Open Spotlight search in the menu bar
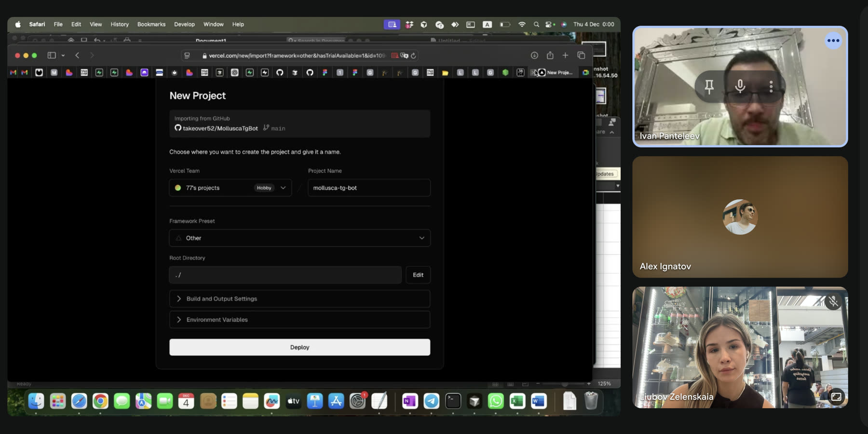This screenshot has width=868, height=434. (x=536, y=24)
